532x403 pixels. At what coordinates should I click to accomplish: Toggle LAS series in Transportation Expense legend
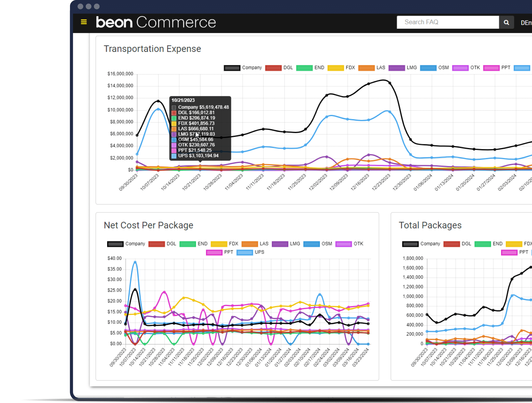tap(372, 68)
